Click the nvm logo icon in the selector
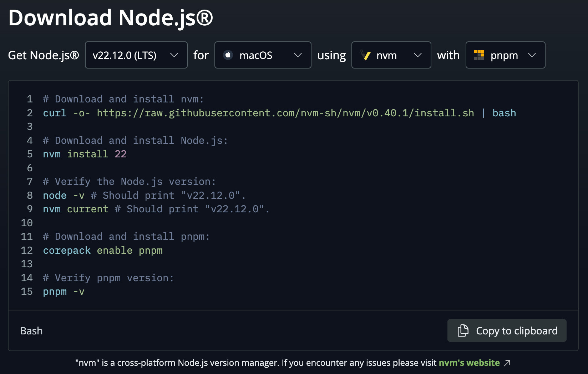Viewport: 588px width, 374px height. coord(365,55)
